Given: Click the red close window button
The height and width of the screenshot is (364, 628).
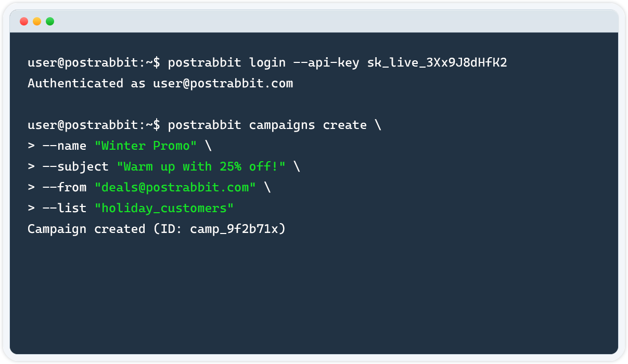Looking at the screenshot, I should [24, 21].
